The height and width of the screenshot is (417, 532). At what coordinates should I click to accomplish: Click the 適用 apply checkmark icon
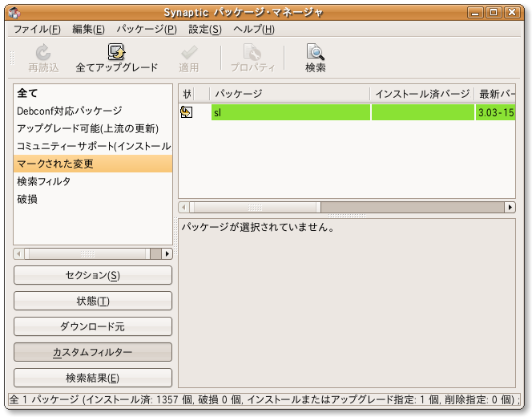(189, 52)
